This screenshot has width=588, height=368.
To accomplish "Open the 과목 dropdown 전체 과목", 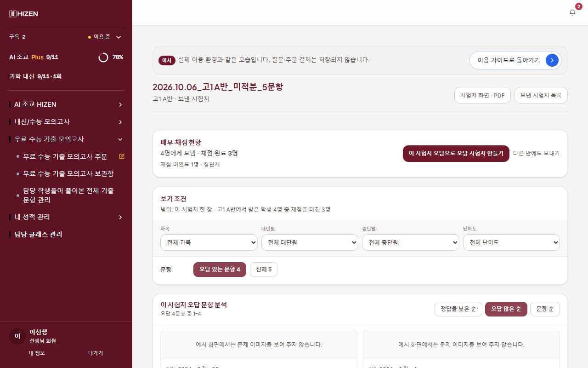I will tap(209, 242).
